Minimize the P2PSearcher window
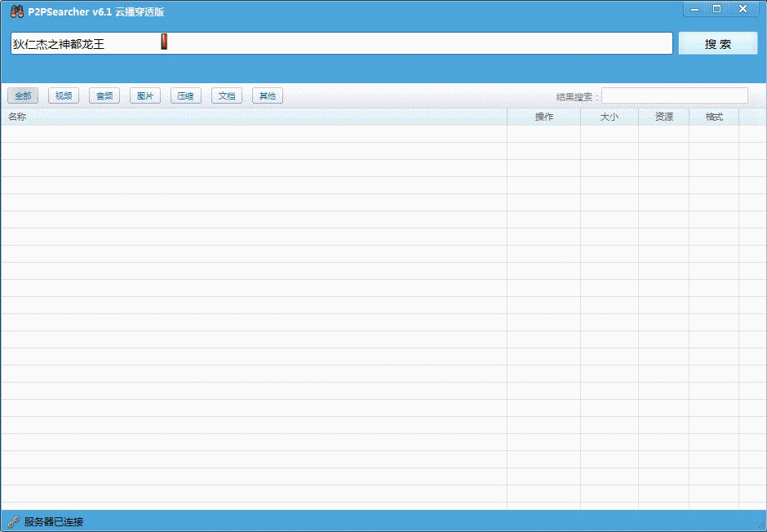This screenshot has width=767, height=532. pos(695,9)
